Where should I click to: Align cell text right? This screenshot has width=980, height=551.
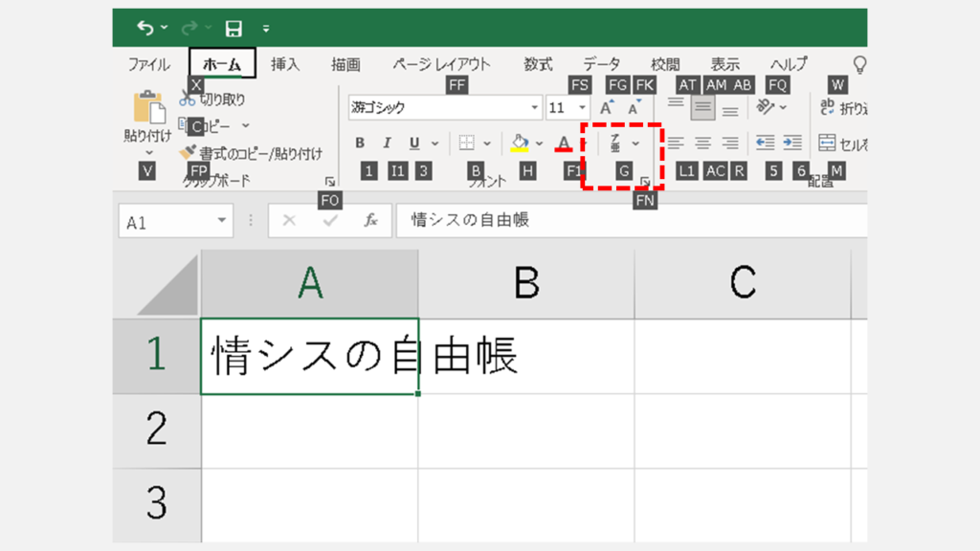click(730, 143)
